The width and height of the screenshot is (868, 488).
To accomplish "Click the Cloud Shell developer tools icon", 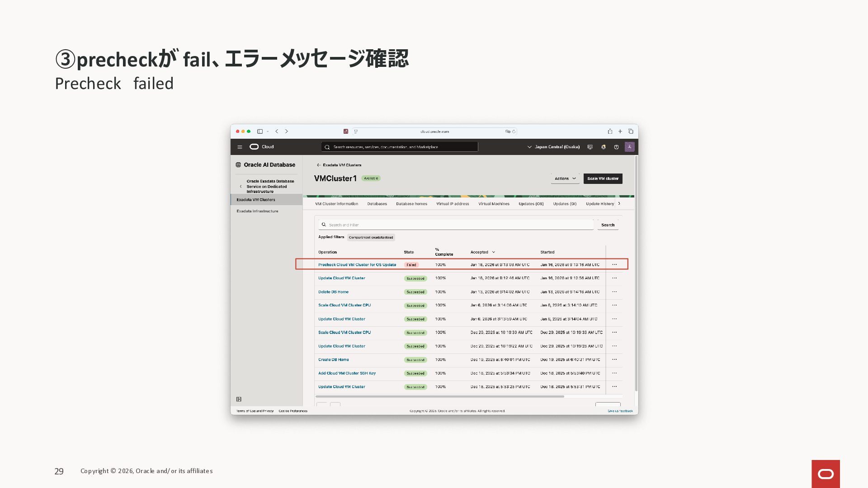I will tap(590, 147).
